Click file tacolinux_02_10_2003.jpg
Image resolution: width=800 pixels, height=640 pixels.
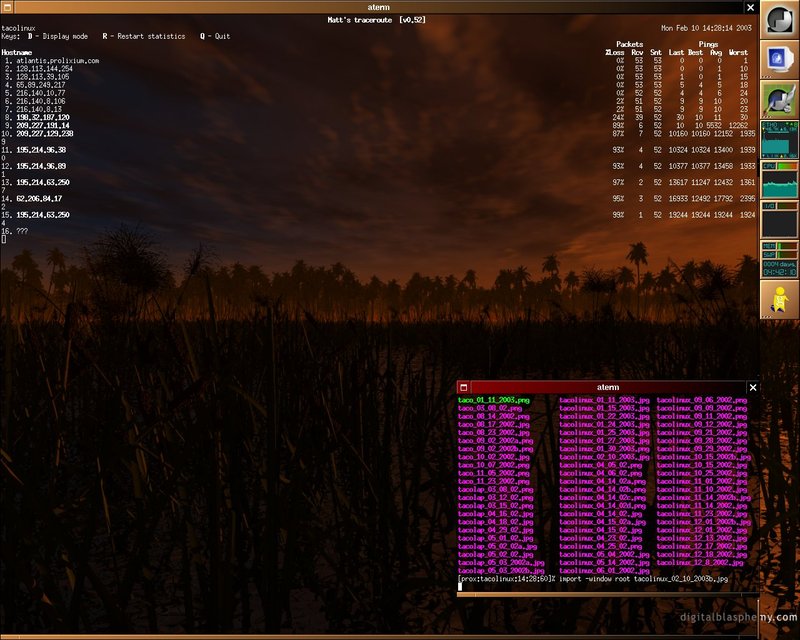coord(604,457)
